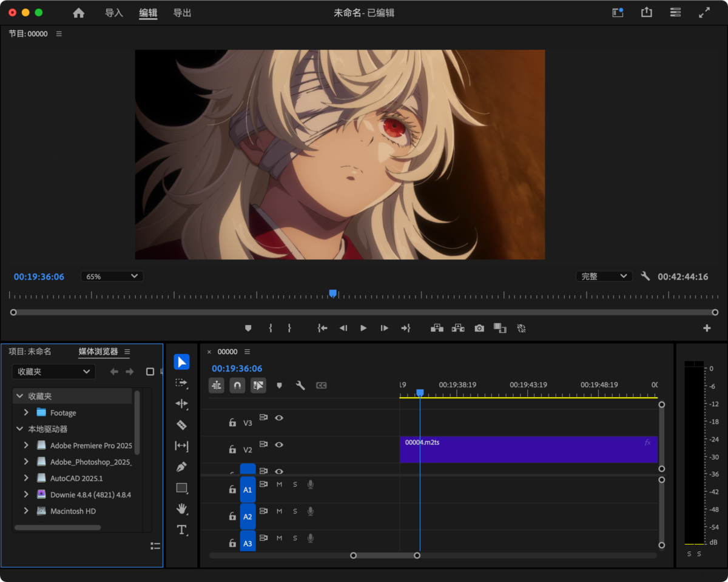The width and height of the screenshot is (728, 582).
Task: Hide the V2 track output
Action: (279, 444)
